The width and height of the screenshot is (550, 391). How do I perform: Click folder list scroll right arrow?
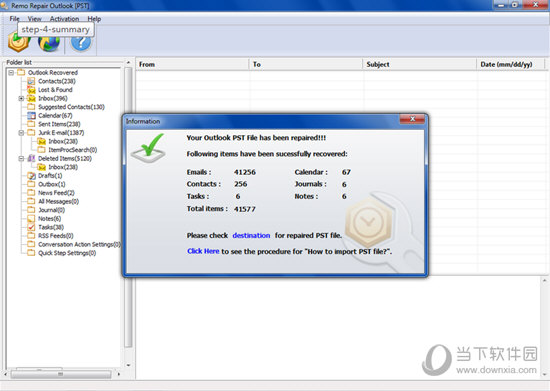pyautogui.click(x=119, y=375)
